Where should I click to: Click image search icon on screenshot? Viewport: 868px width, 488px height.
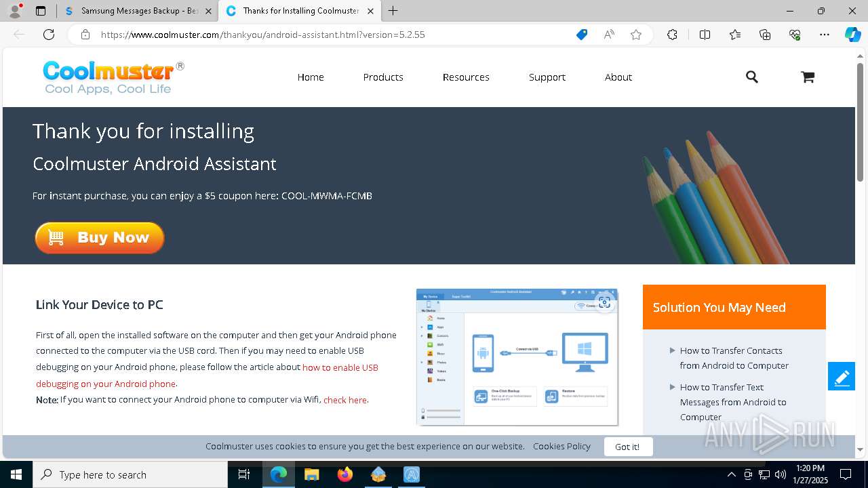pyautogui.click(x=604, y=302)
